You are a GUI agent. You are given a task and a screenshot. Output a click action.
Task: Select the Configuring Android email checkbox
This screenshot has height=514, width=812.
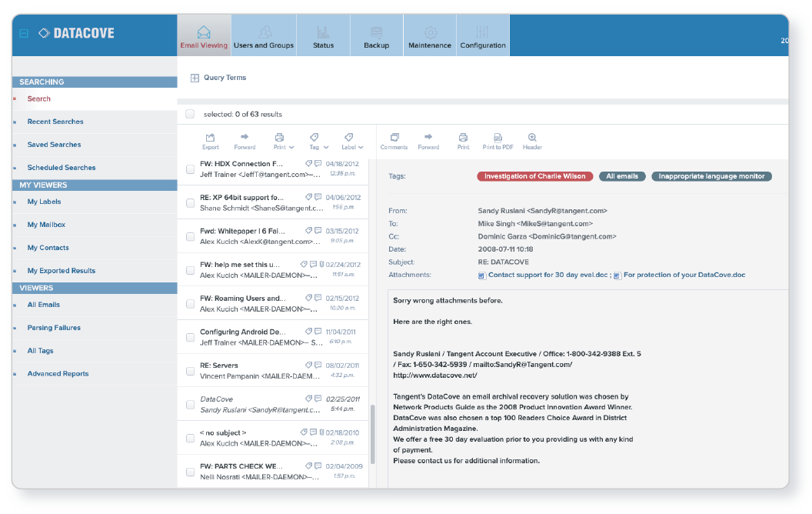[190, 338]
